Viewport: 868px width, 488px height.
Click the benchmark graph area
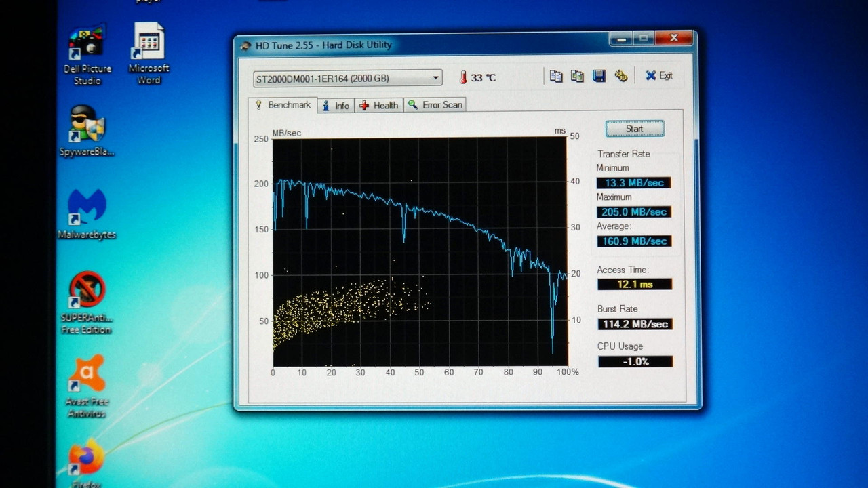[419, 251]
